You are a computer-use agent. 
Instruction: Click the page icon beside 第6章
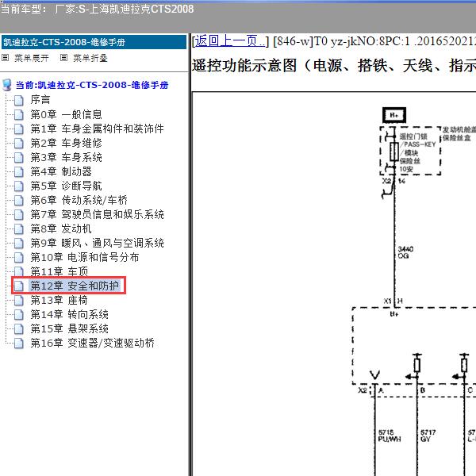[x=19, y=201]
